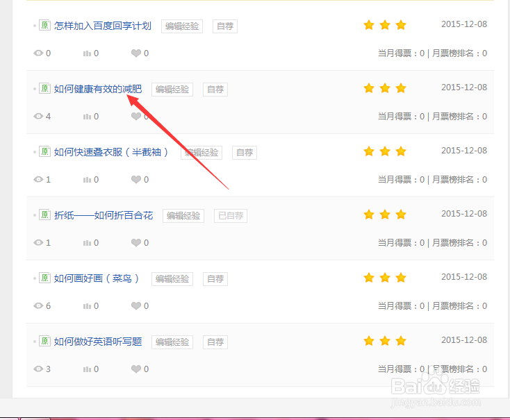510x420 pixels.
Task: Click heart favorites icon under 如何做好英语听写题
Action: [136, 369]
